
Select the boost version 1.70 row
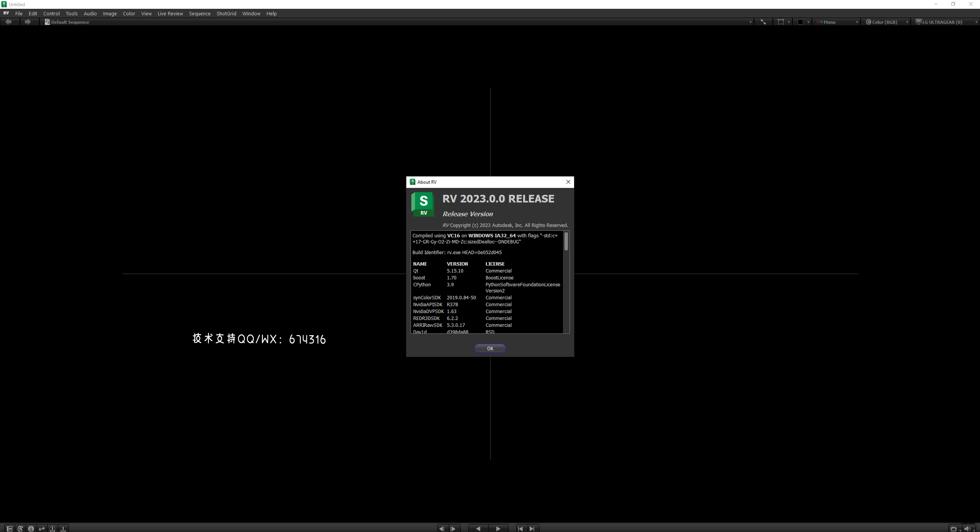pos(486,278)
